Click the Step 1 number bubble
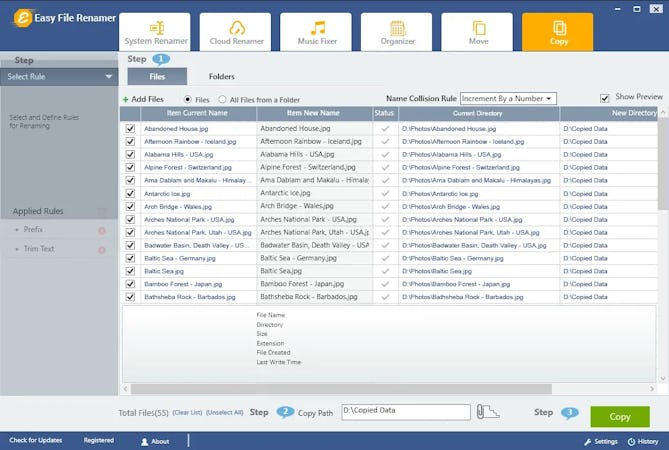 click(x=161, y=59)
